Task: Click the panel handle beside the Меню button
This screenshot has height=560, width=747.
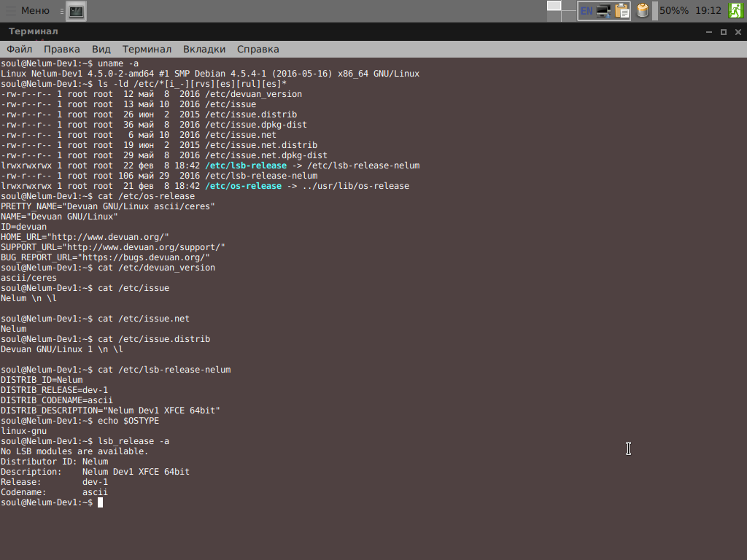Action: click(62, 11)
